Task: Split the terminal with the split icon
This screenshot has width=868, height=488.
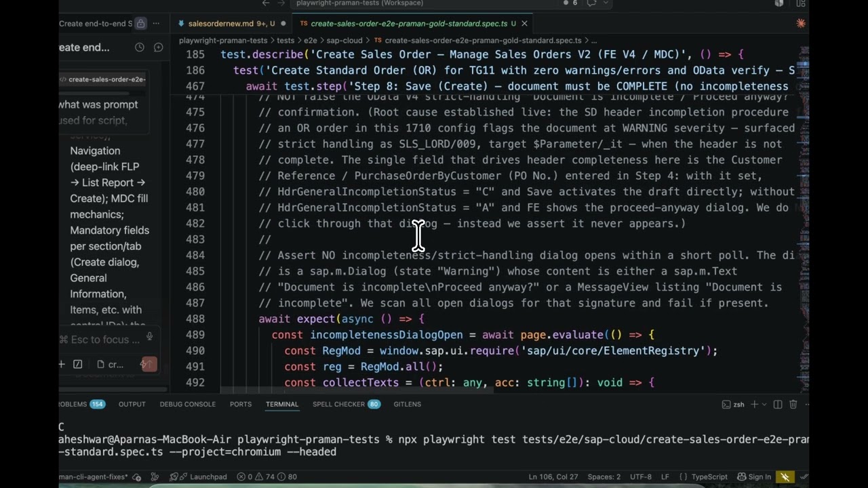Action: tap(778, 404)
